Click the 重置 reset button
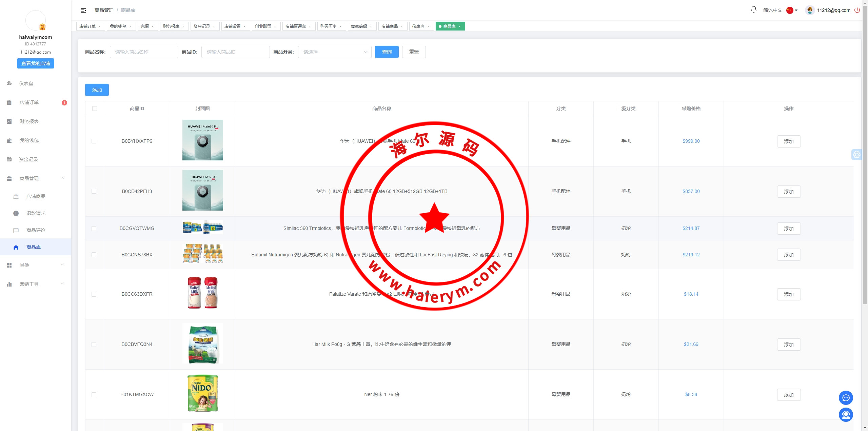 414,52
